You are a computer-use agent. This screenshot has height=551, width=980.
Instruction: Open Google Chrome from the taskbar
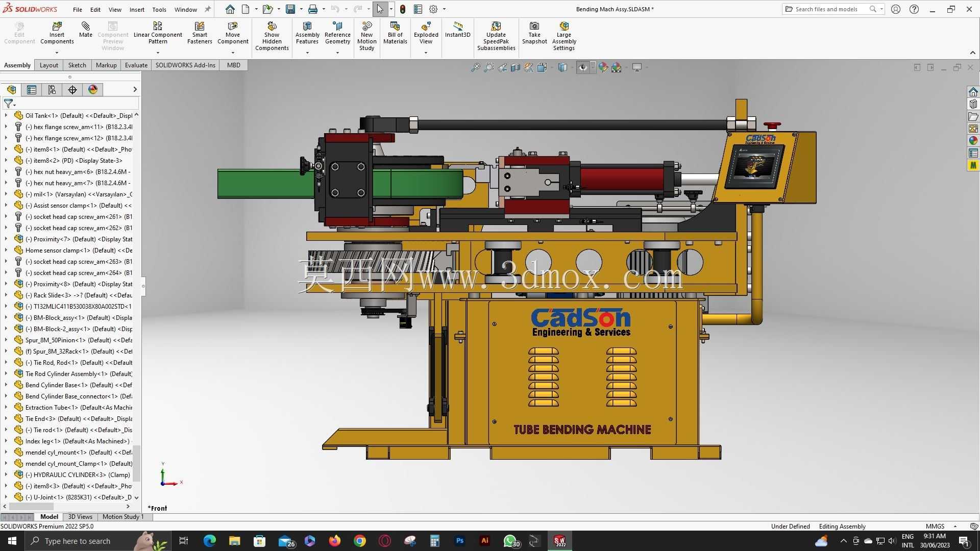(x=360, y=541)
